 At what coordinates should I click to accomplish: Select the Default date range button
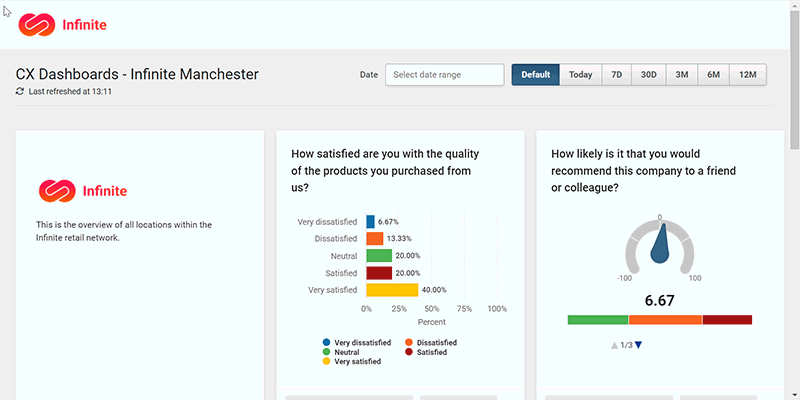(535, 75)
